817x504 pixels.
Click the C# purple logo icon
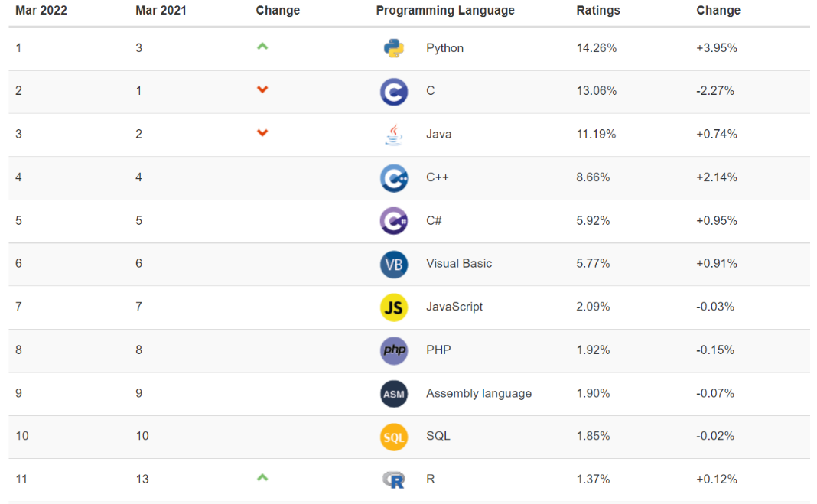click(393, 221)
